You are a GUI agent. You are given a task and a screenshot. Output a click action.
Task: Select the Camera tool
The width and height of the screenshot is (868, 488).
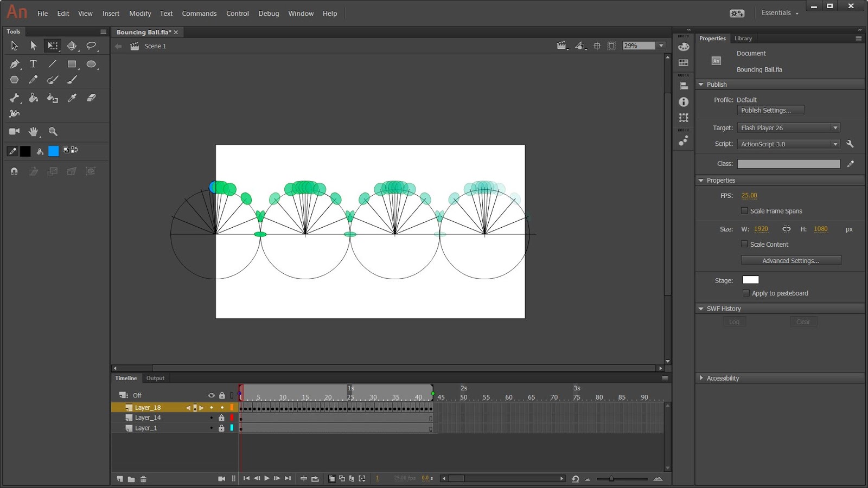(x=14, y=131)
